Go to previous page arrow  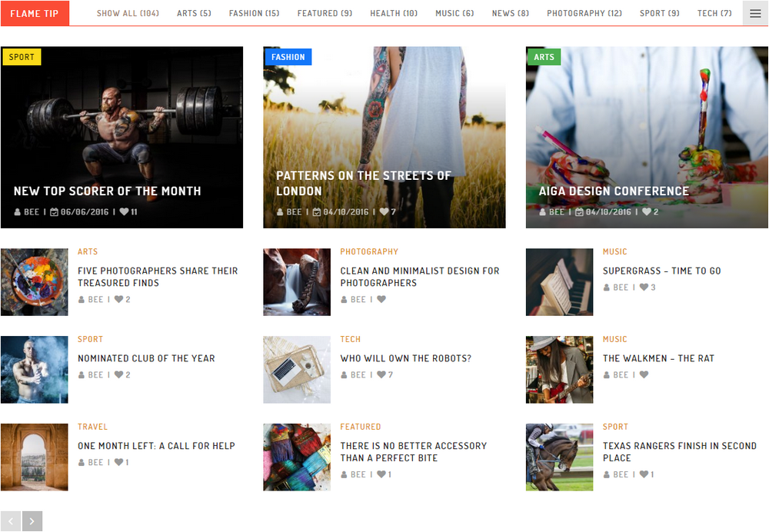(11, 521)
